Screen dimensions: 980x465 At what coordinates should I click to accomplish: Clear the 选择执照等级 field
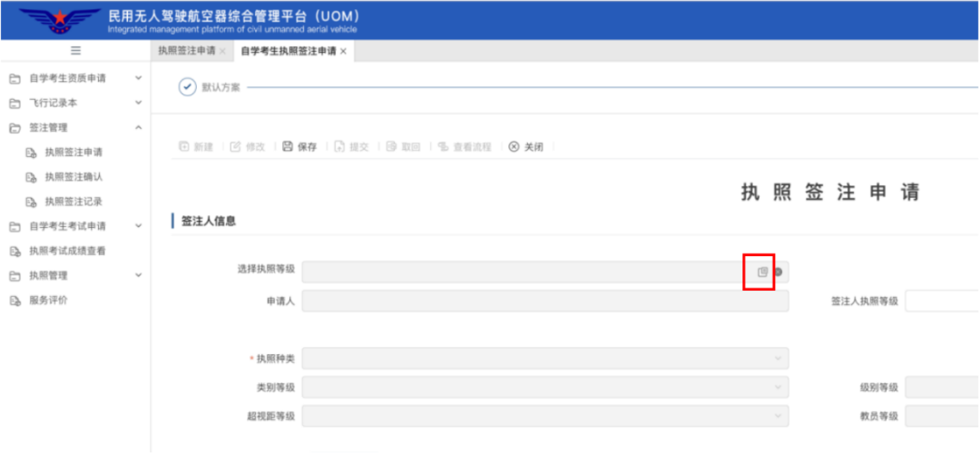click(779, 272)
